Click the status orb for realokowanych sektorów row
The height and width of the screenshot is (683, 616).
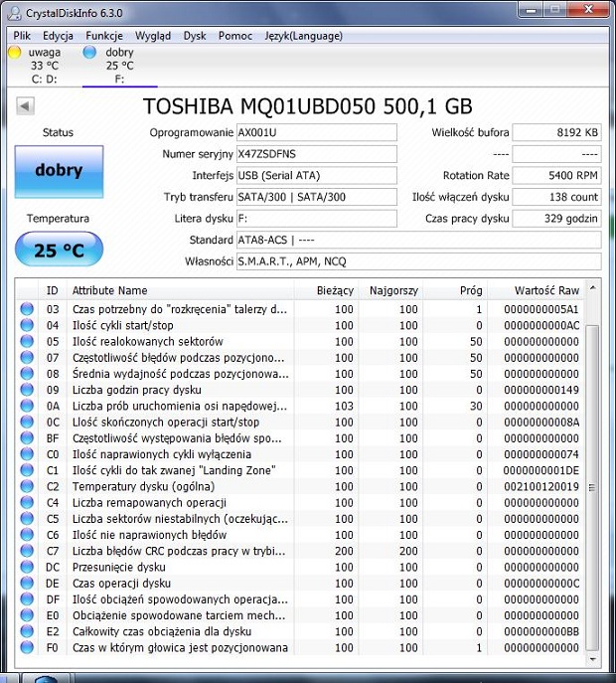click(x=27, y=341)
